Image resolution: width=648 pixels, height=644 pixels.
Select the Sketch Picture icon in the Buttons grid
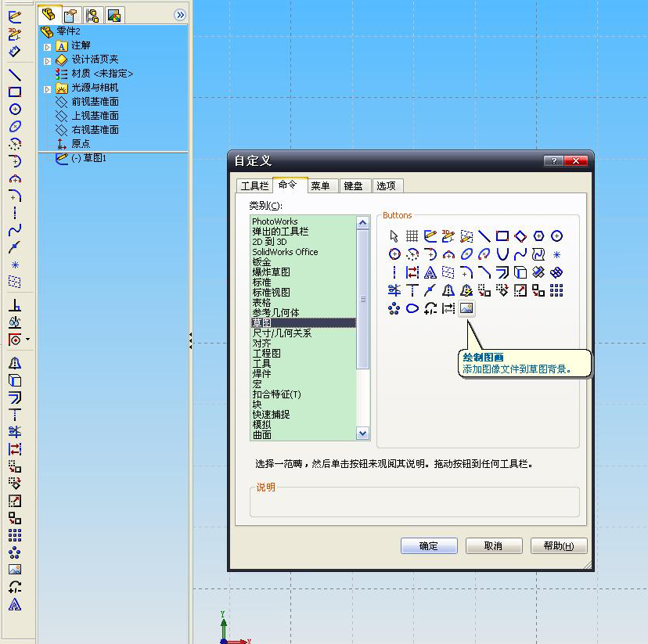[x=466, y=308]
